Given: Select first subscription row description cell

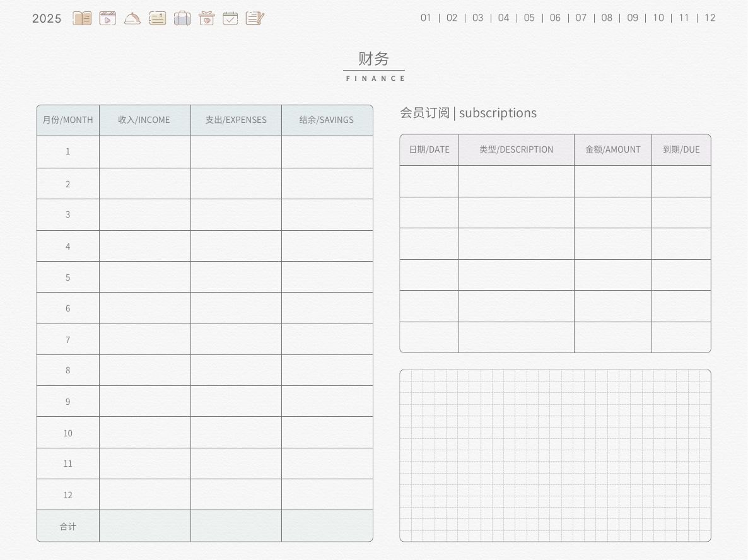Looking at the screenshot, I should (517, 181).
